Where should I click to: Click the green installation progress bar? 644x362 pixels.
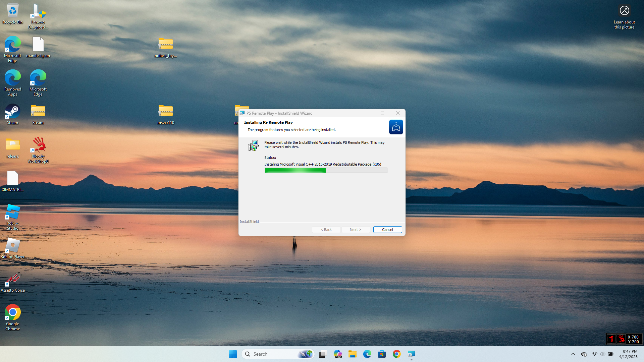pyautogui.click(x=326, y=170)
